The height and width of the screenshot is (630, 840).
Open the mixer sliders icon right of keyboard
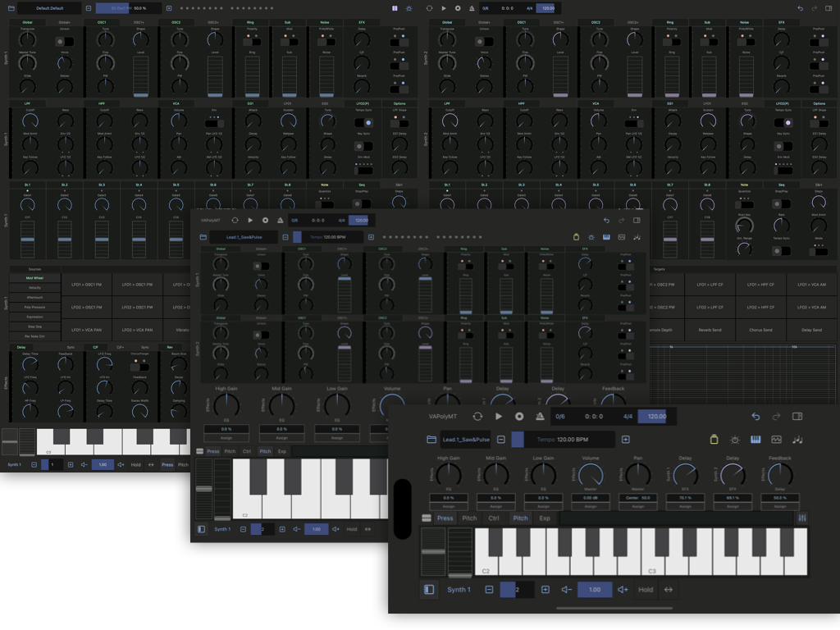tap(801, 518)
